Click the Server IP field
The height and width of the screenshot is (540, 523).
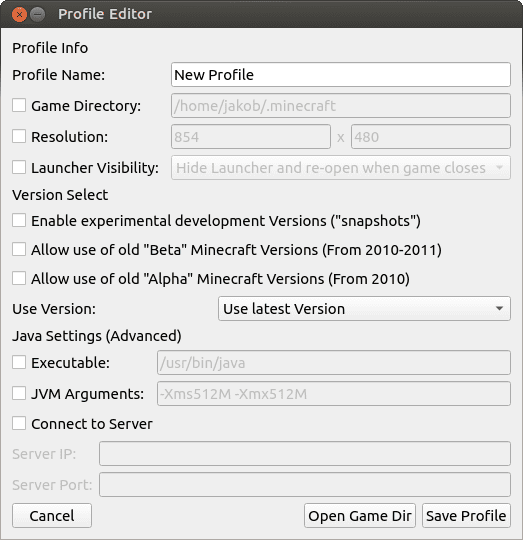tap(305, 454)
